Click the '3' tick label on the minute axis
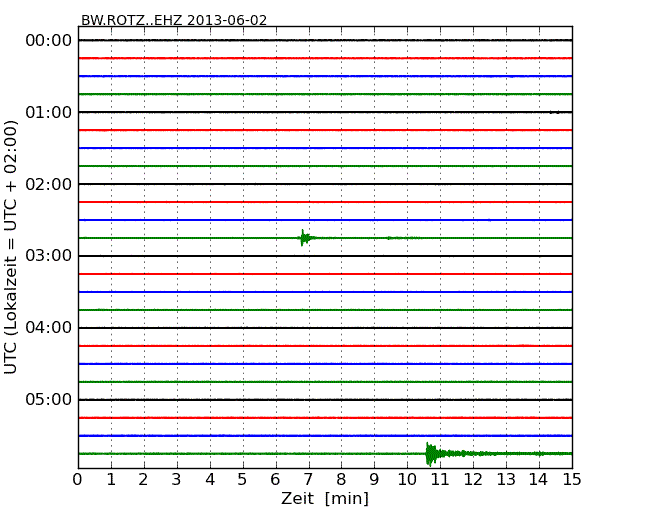The width and height of the screenshot is (650, 520). [x=177, y=479]
